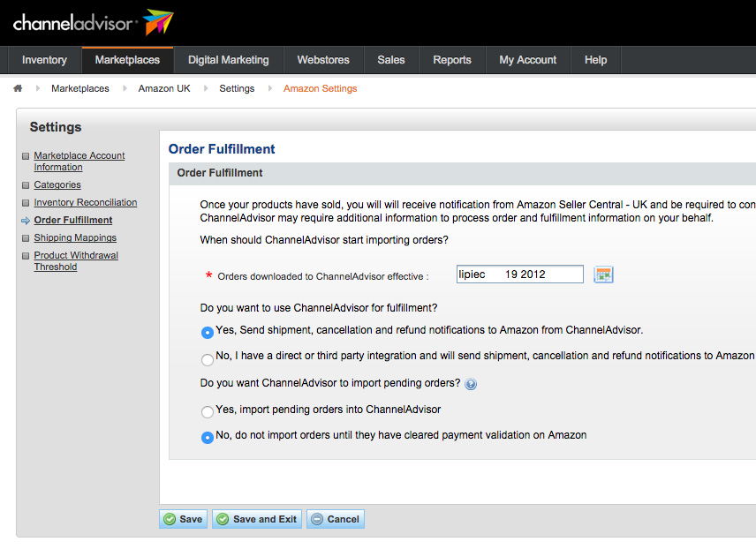The height and width of the screenshot is (549, 756).
Task: Open the Webstores menu
Action: coord(323,60)
